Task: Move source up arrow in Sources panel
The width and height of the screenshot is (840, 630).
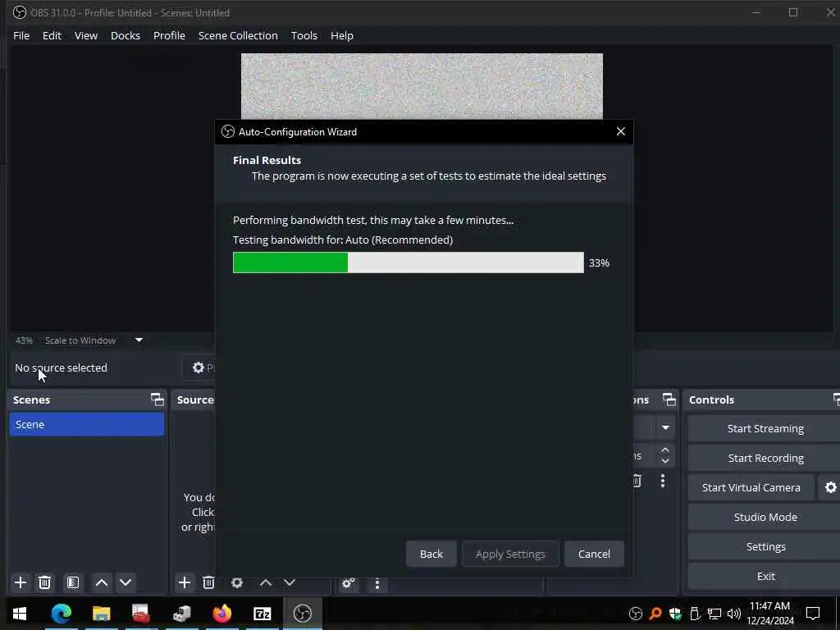Action: pos(266,582)
